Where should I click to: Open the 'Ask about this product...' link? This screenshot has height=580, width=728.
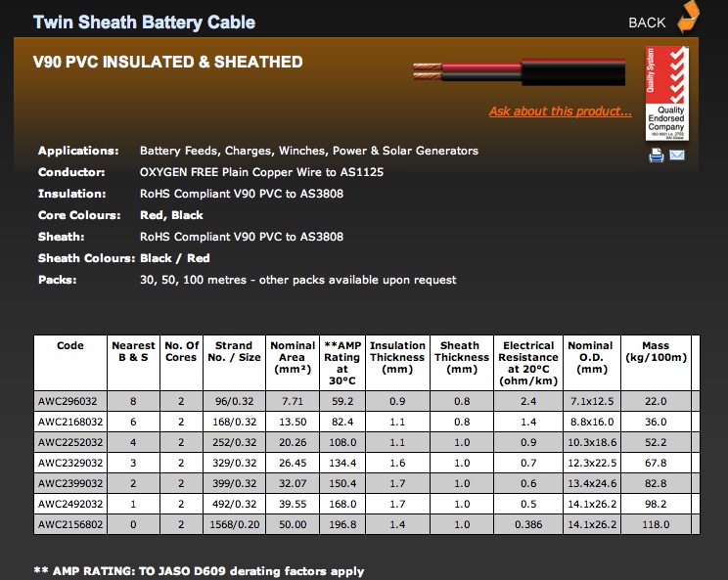coord(561,112)
